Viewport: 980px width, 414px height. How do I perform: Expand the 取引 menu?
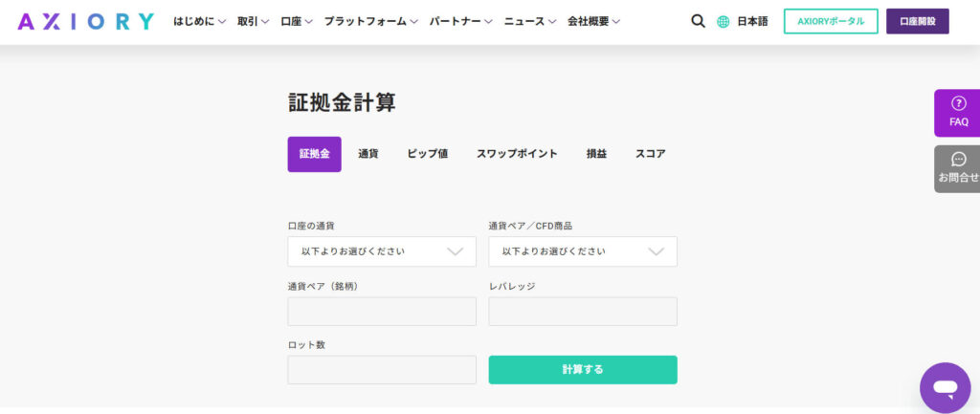click(253, 21)
